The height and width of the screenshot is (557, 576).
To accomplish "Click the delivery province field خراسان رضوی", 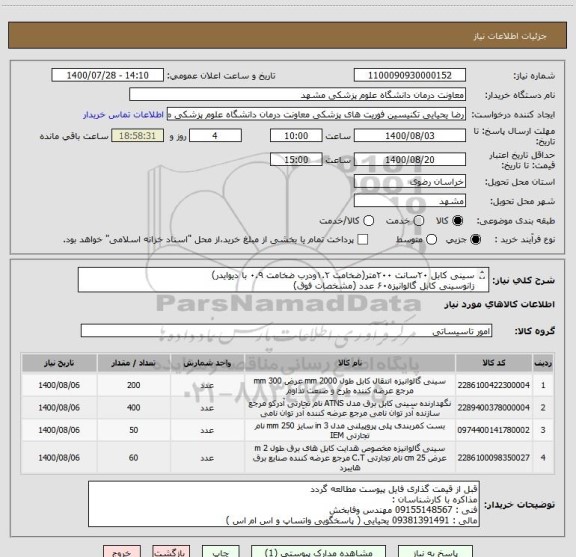I will click(410, 182).
